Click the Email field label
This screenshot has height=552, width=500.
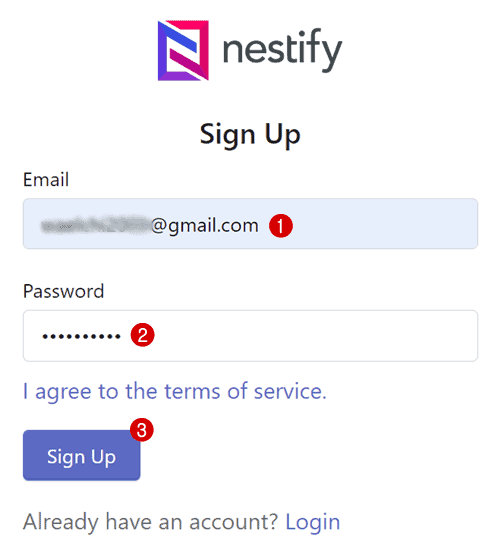click(46, 180)
